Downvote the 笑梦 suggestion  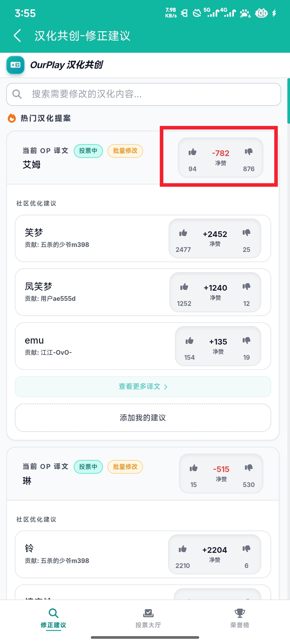pos(246,233)
